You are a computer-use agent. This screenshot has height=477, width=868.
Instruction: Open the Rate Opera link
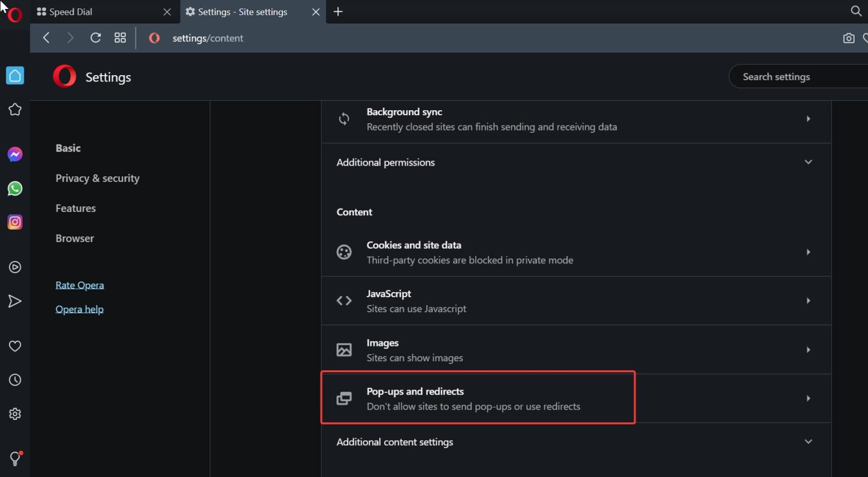[80, 284]
